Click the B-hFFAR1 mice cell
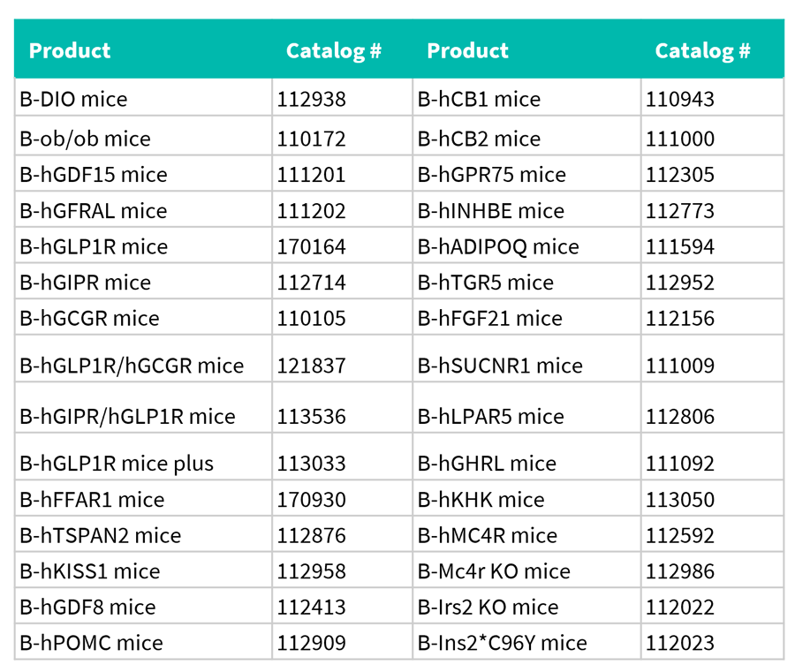795x672 pixels. pos(143,499)
